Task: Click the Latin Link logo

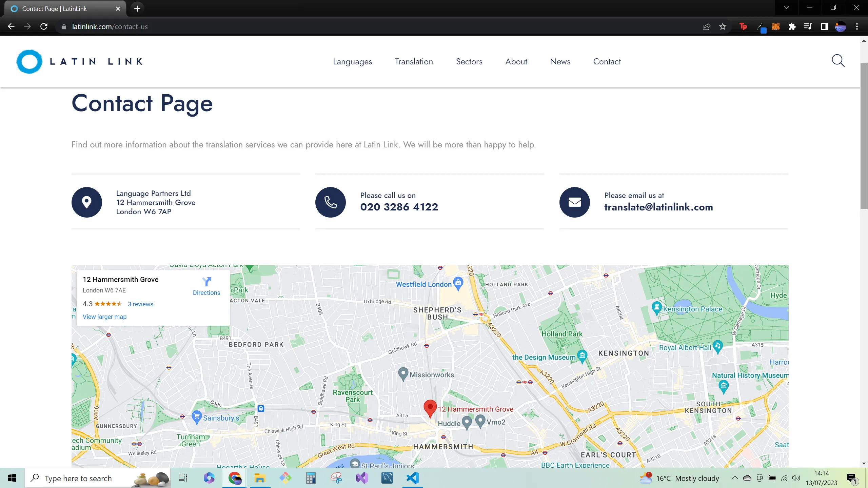Action: pos(79,62)
